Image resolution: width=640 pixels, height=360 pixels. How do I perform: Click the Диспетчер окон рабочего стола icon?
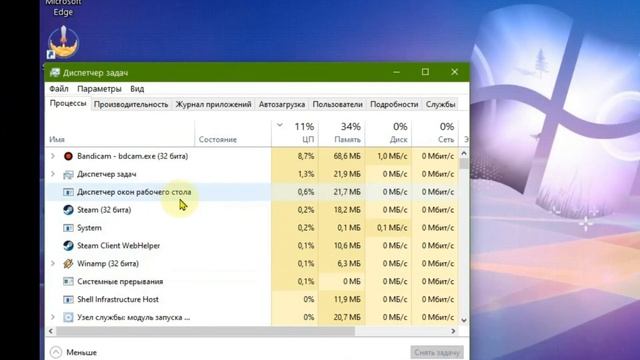(68, 192)
